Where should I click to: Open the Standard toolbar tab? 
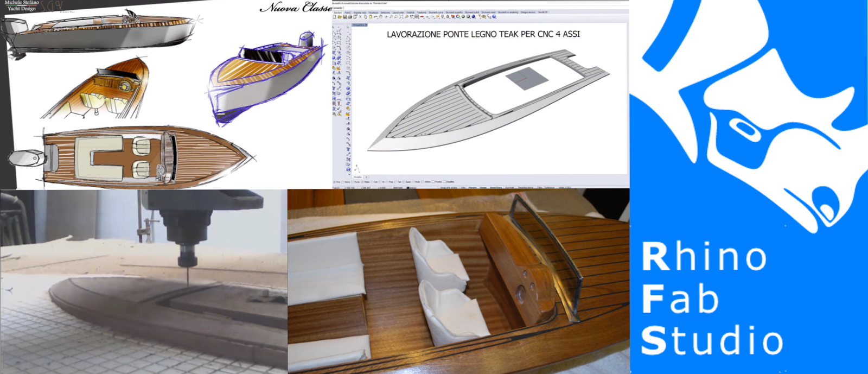pos(338,12)
